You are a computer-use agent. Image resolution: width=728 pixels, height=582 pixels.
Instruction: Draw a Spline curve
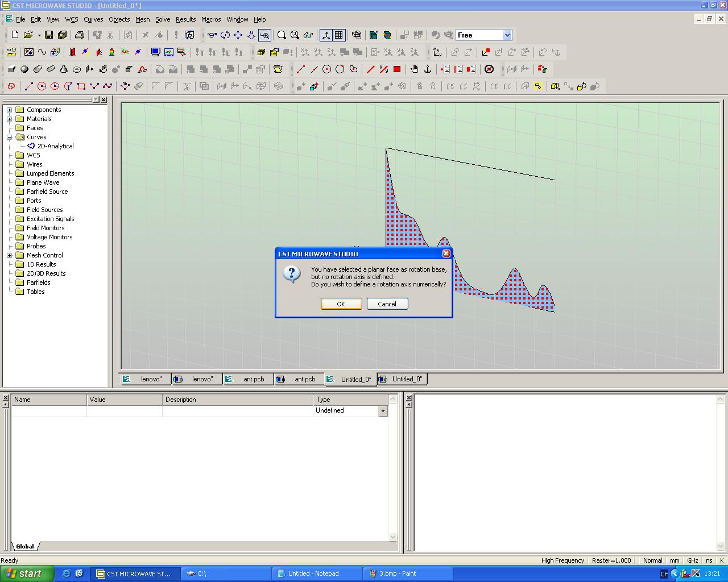107,86
